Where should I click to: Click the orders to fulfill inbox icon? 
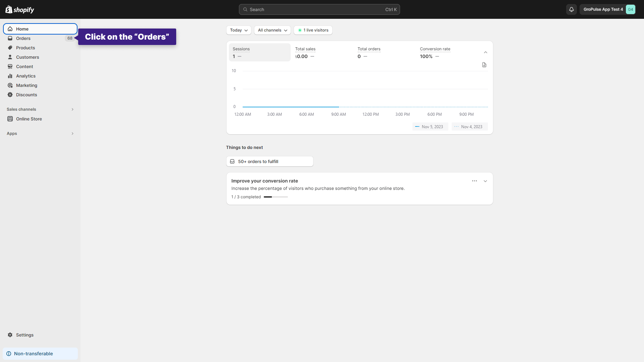point(232,161)
